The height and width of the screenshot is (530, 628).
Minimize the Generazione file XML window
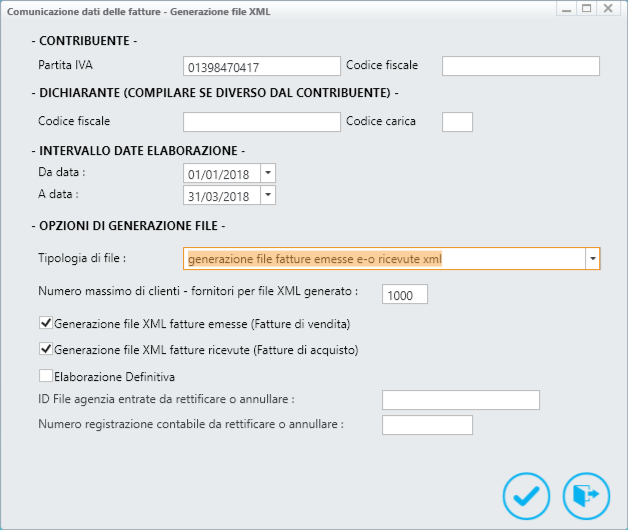click(x=566, y=8)
